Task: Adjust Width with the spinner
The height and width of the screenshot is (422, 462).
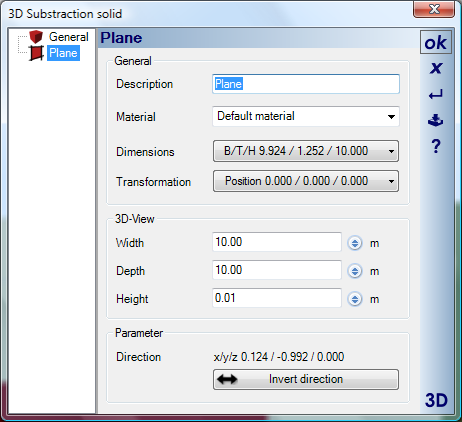Action: 355,243
